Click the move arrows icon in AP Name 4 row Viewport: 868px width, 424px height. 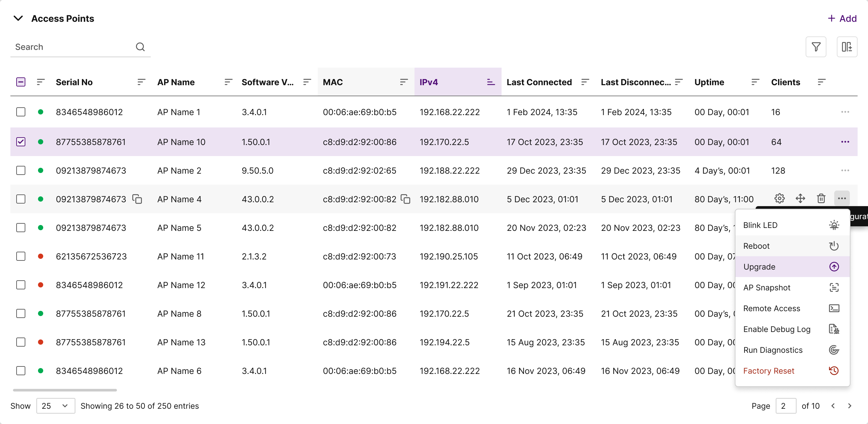800,199
